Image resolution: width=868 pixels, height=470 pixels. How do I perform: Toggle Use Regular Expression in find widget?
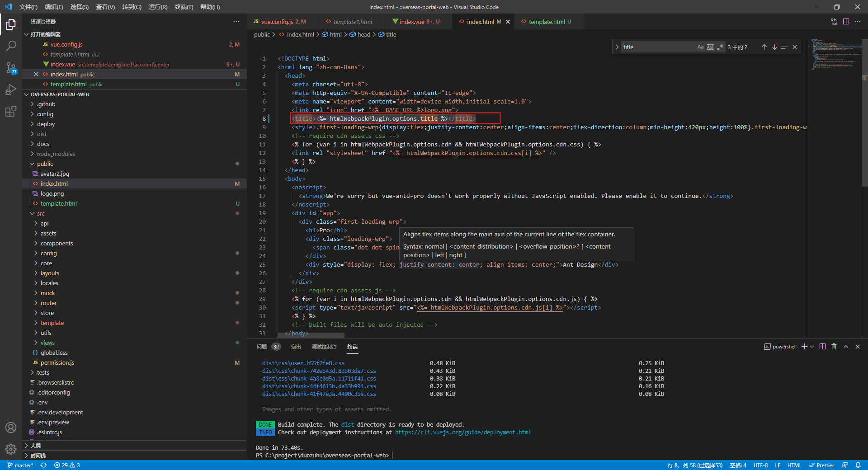coord(720,47)
